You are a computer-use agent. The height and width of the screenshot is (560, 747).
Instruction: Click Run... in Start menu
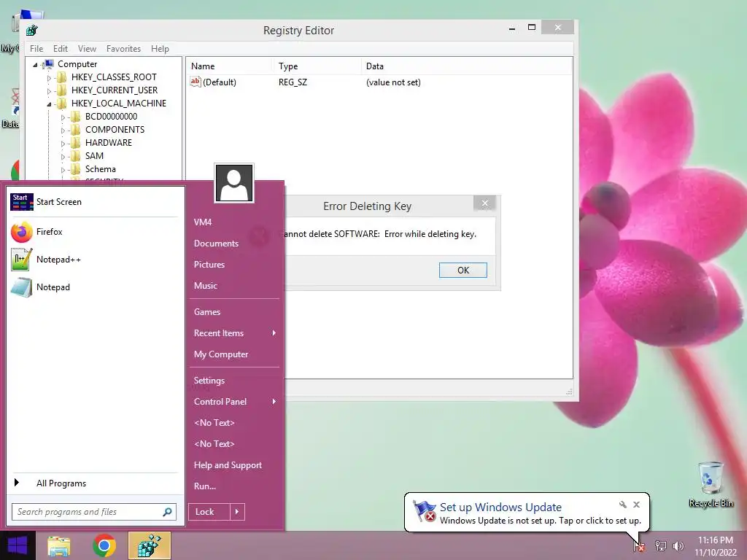[205, 486]
